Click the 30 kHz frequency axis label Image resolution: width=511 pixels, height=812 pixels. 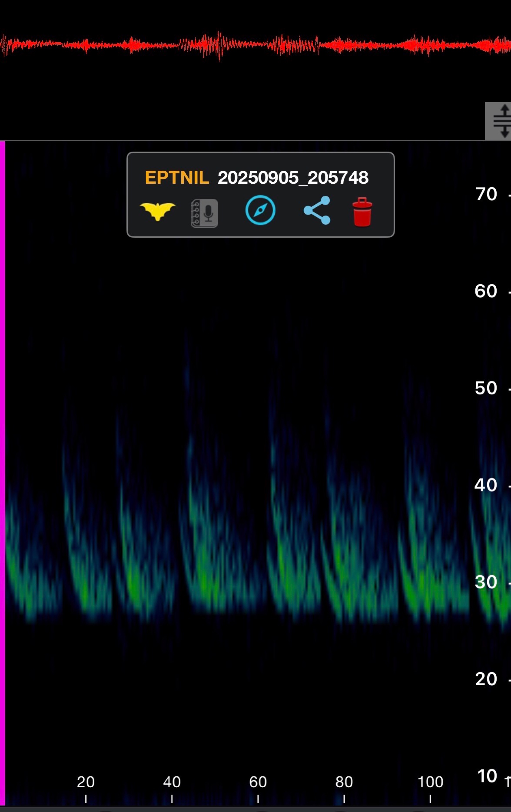coord(486,582)
